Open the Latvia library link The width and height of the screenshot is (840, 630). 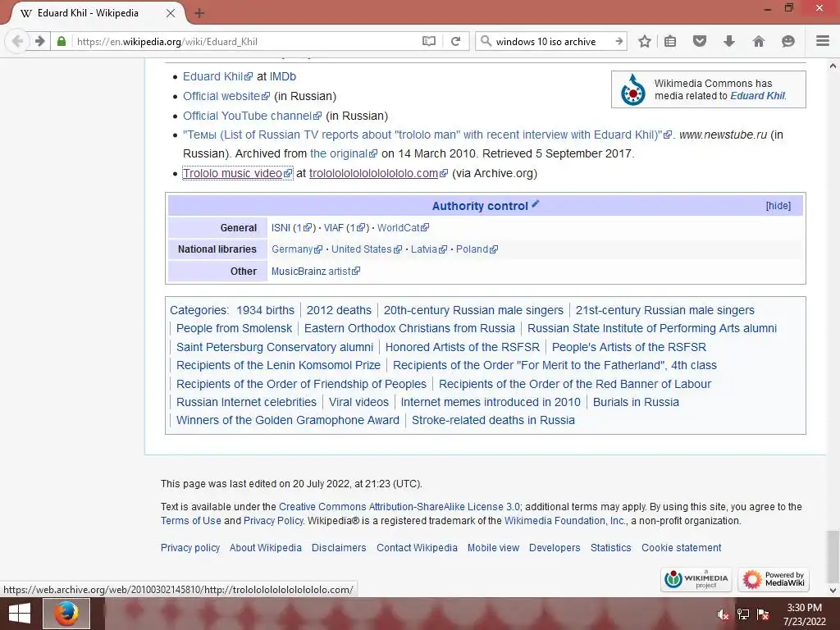tap(428, 249)
